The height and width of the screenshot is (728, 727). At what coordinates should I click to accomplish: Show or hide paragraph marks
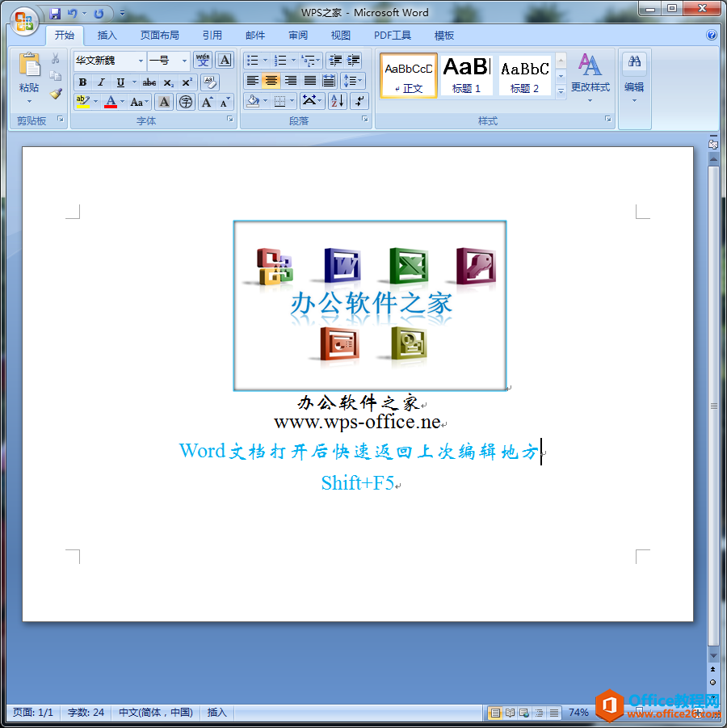click(359, 100)
